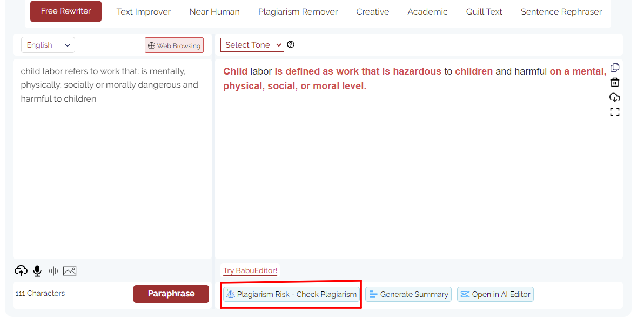Expand output panel to fullscreen

pos(615,112)
